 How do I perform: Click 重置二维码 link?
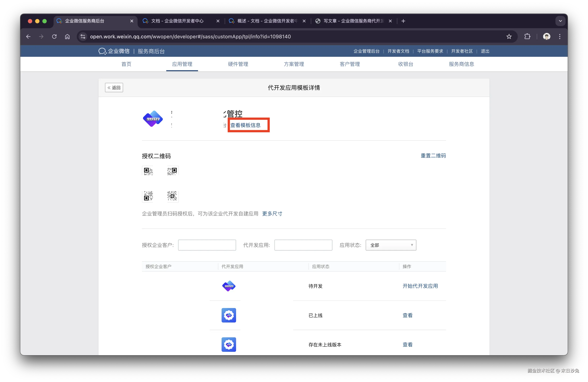[x=433, y=156]
